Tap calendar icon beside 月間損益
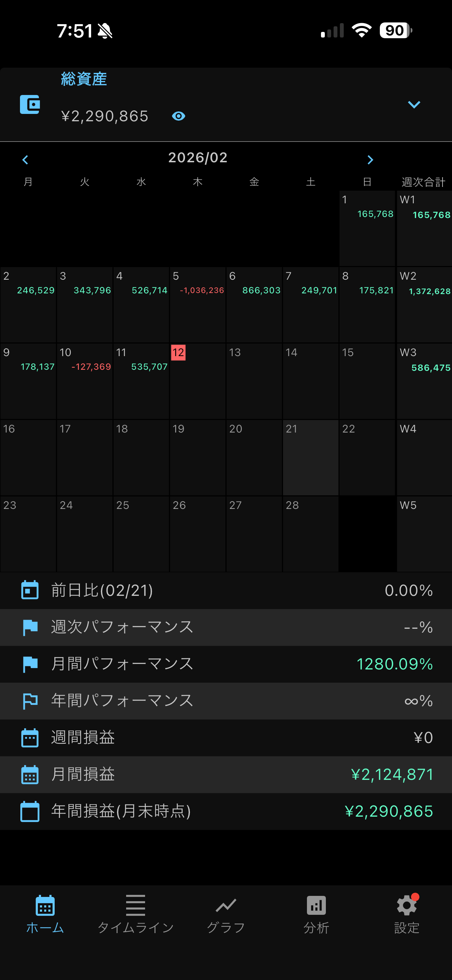The height and width of the screenshot is (980, 452). [30, 775]
